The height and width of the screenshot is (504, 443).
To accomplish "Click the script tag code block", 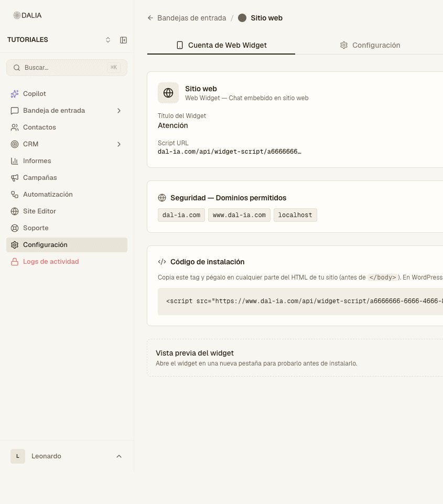I will coord(300,302).
